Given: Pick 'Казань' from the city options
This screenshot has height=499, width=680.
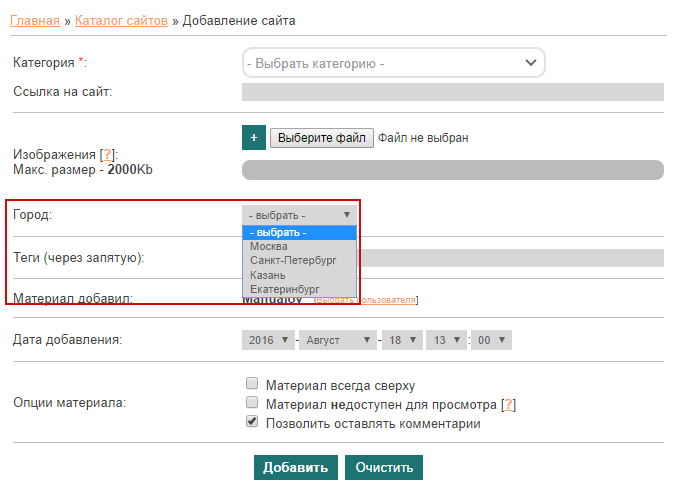Looking at the screenshot, I should point(268,275).
